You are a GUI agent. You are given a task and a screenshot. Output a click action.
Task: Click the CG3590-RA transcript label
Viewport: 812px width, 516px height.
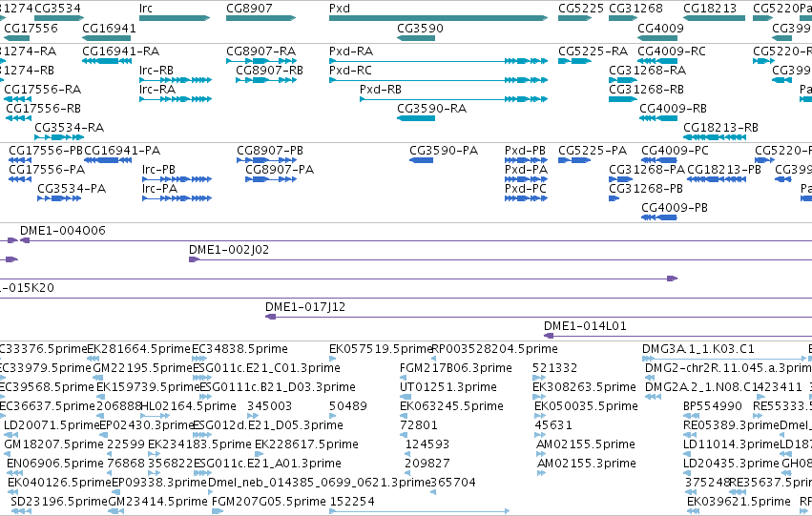click(432, 109)
